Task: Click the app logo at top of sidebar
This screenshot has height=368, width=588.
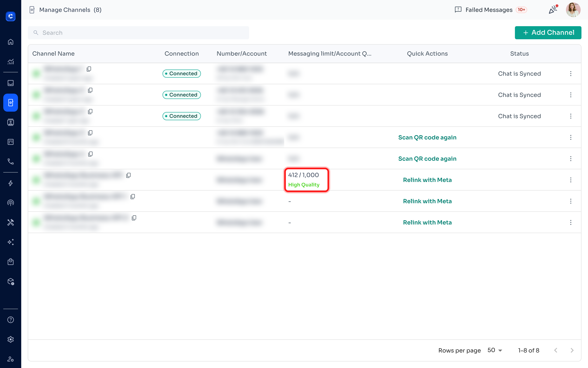Action: 10,16
